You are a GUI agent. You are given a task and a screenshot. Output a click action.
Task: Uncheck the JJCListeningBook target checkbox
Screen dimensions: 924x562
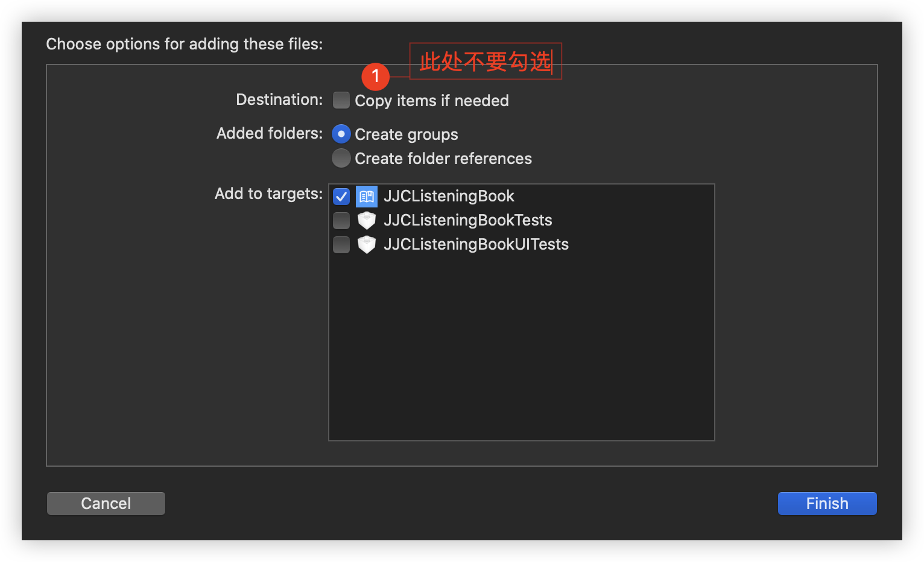pyautogui.click(x=341, y=196)
